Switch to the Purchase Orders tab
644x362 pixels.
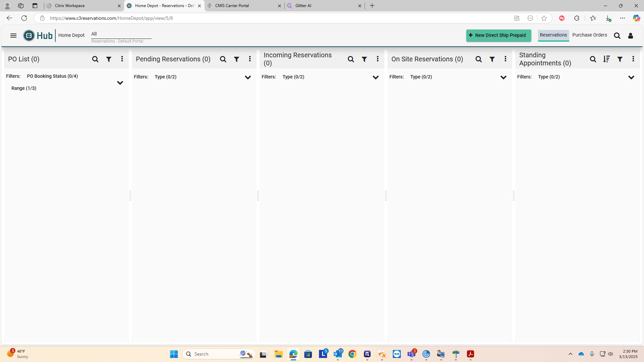[x=590, y=35]
